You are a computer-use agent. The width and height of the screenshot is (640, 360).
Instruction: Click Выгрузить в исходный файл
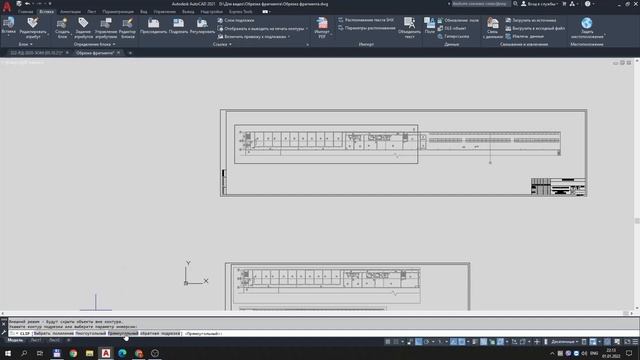click(535, 28)
